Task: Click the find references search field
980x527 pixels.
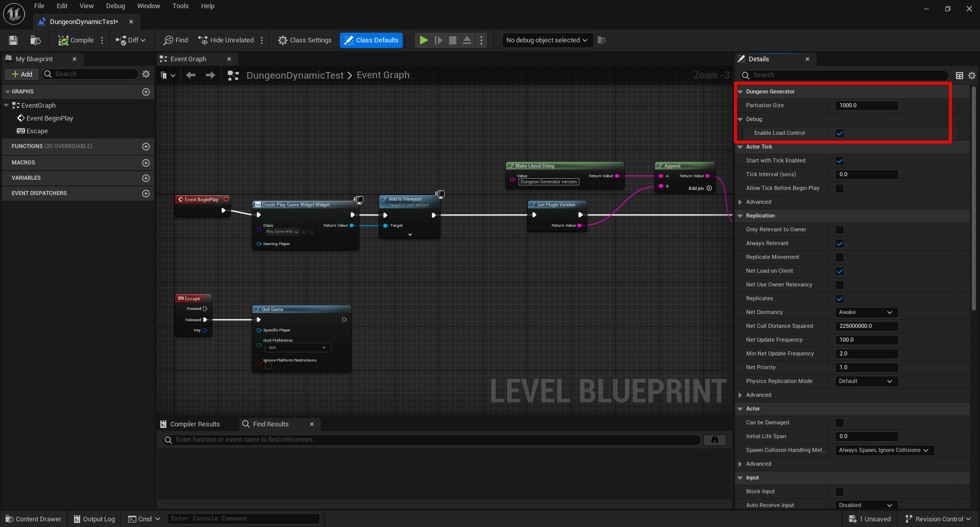Action: 431,440
